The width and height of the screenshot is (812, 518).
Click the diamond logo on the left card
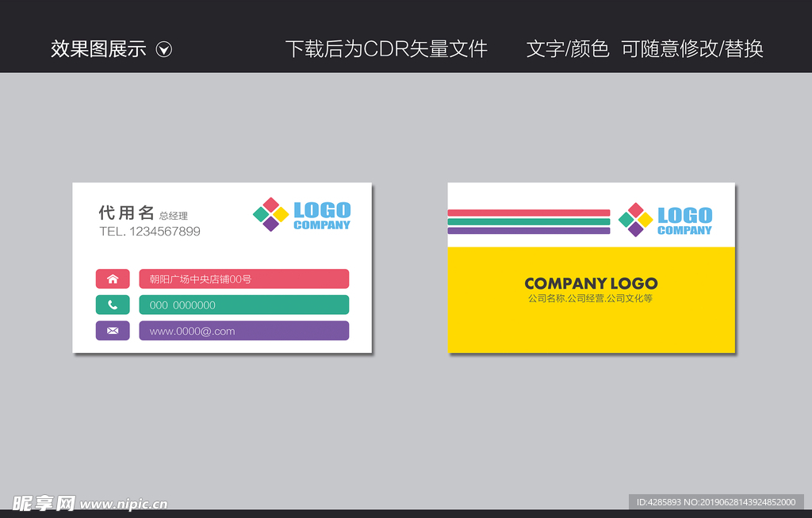click(270, 214)
